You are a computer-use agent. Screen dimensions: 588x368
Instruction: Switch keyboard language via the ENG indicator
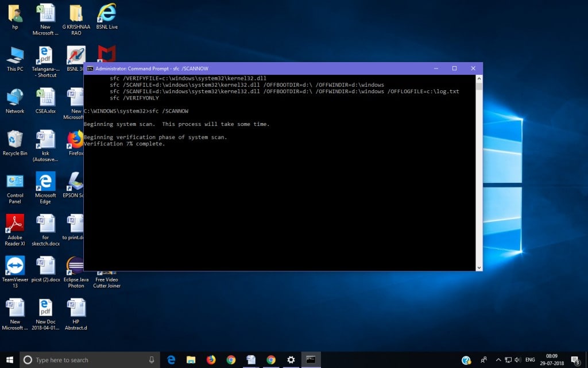529,359
